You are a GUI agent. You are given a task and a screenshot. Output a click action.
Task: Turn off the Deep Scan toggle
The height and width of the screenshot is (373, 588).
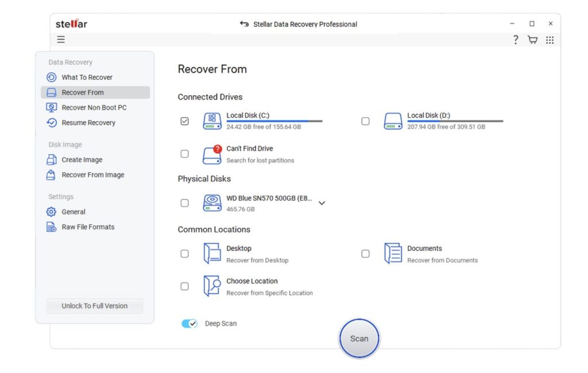189,324
